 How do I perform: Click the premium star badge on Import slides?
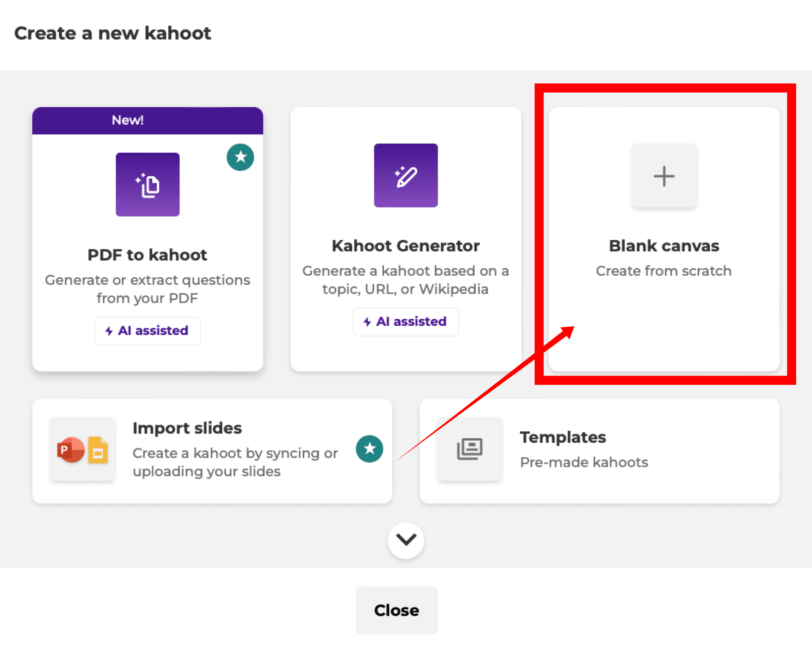click(x=370, y=449)
